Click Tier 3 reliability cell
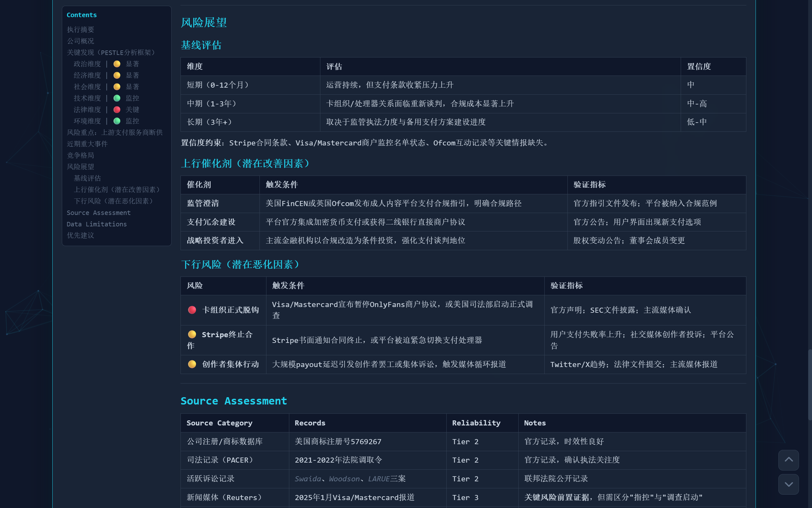812x508 pixels. click(482, 497)
